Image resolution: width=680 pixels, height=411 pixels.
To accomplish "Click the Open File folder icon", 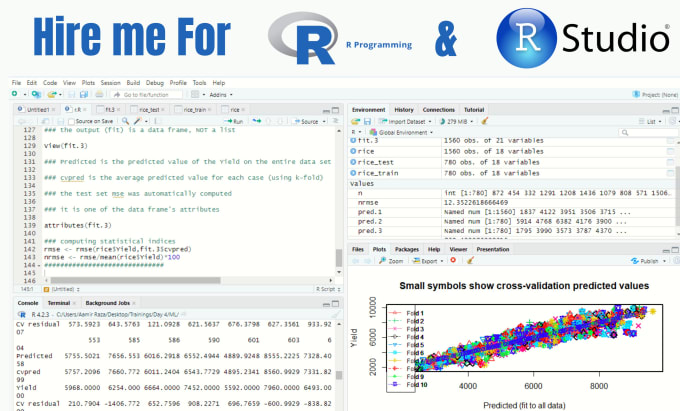I will [52, 94].
